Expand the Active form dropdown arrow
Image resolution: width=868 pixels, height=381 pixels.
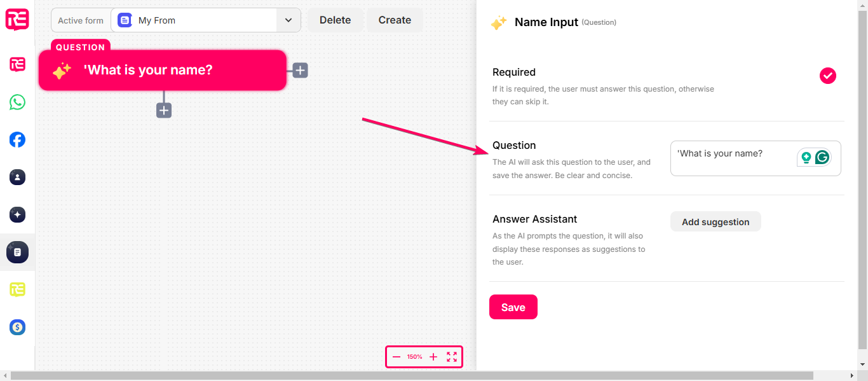point(288,20)
